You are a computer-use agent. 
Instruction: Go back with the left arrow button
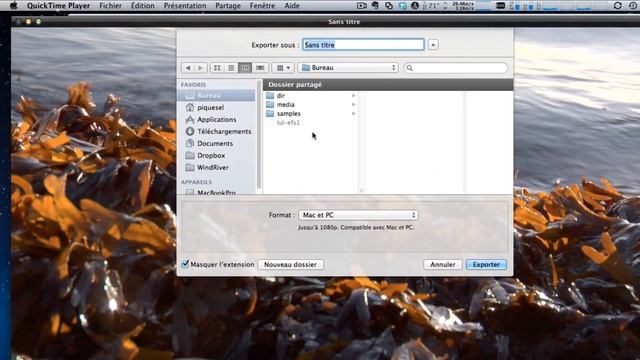188,68
